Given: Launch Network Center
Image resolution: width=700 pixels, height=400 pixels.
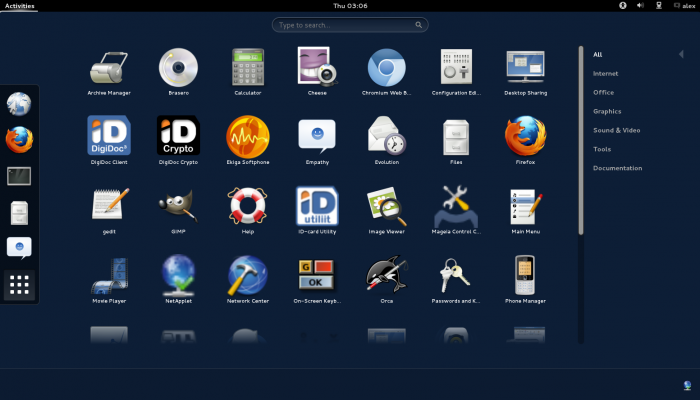Looking at the screenshot, I should click(x=248, y=279).
